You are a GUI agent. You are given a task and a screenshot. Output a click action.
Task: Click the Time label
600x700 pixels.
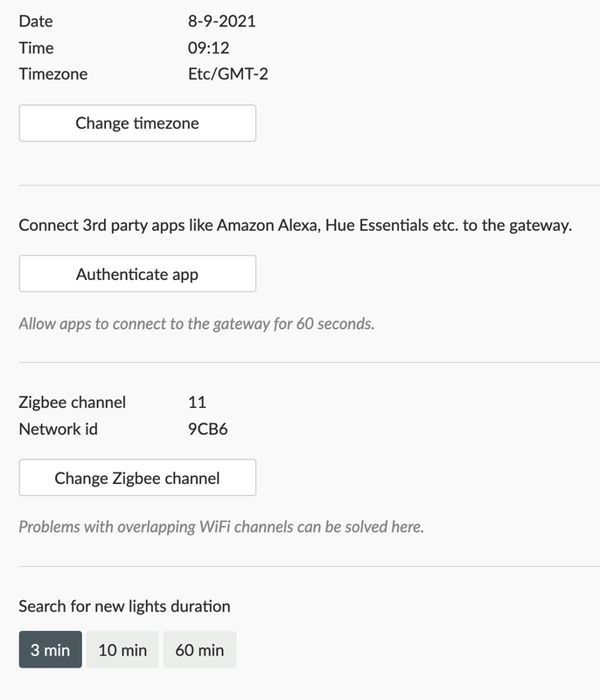click(x=36, y=47)
